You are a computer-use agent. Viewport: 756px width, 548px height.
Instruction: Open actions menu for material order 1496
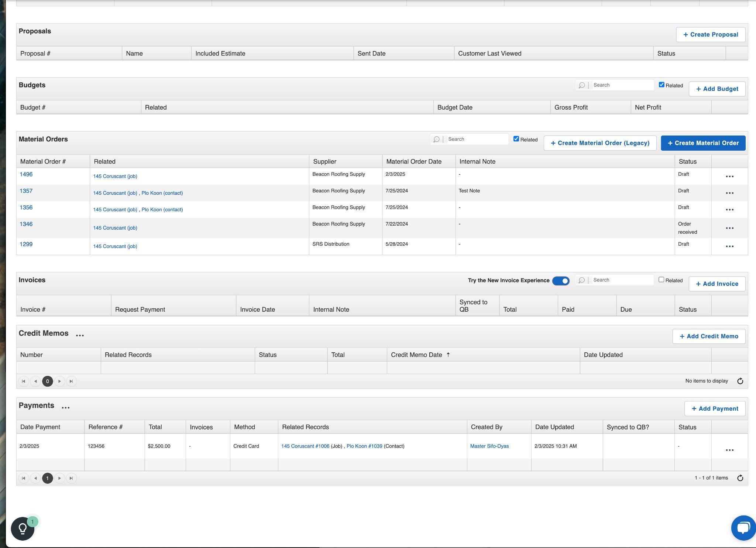click(729, 177)
